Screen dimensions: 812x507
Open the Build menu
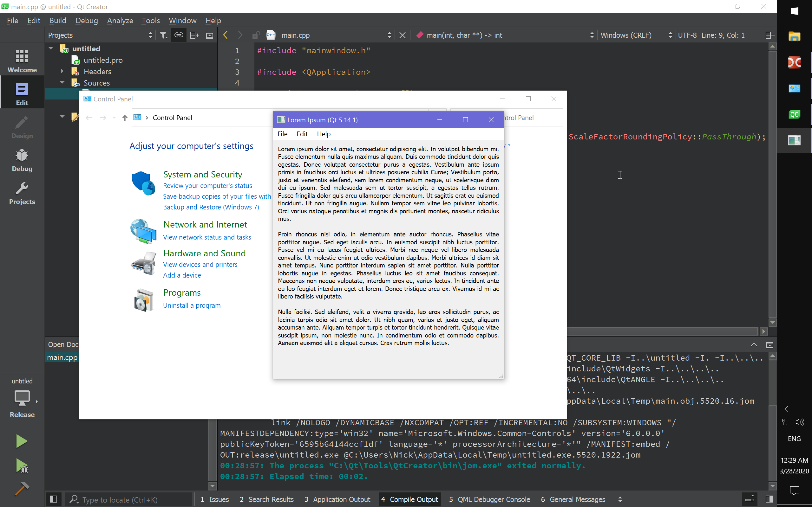click(58, 21)
